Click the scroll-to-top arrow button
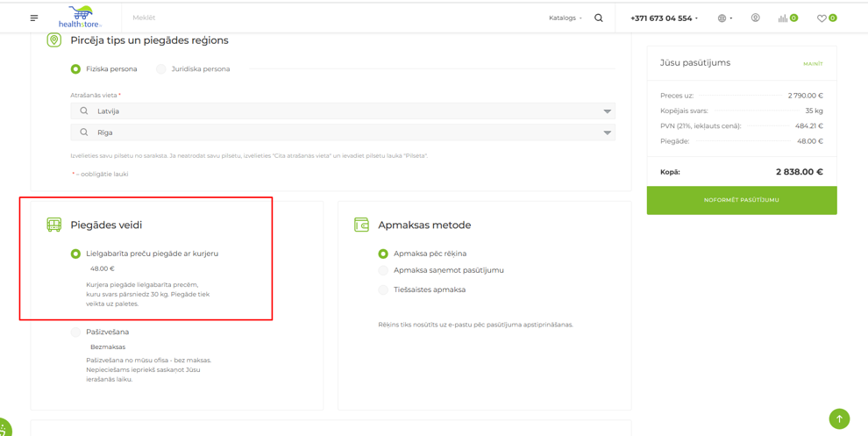Image resolution: width=868 pixels, height=436 pixels. point(839,418)
